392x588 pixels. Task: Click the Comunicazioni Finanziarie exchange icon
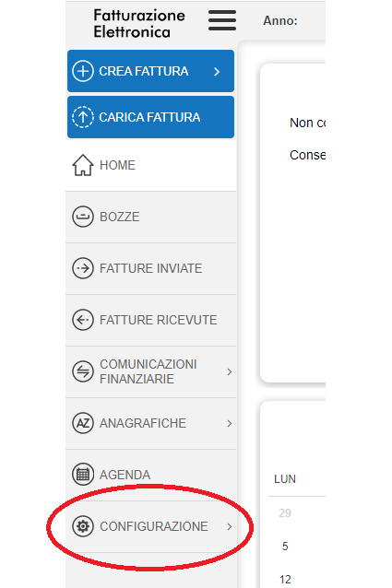83,371
